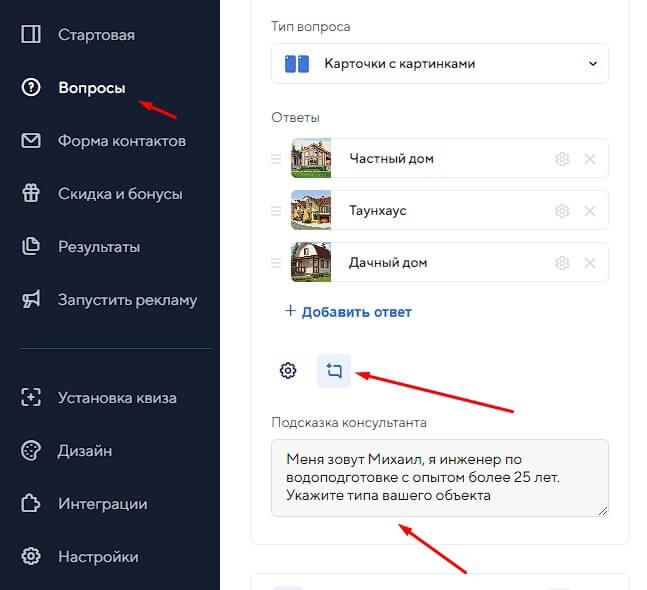Click the gift icon for Скидка и бонусы
This screenshot has width=647, height=590.
pyautogui.click(x=31, y=193)
